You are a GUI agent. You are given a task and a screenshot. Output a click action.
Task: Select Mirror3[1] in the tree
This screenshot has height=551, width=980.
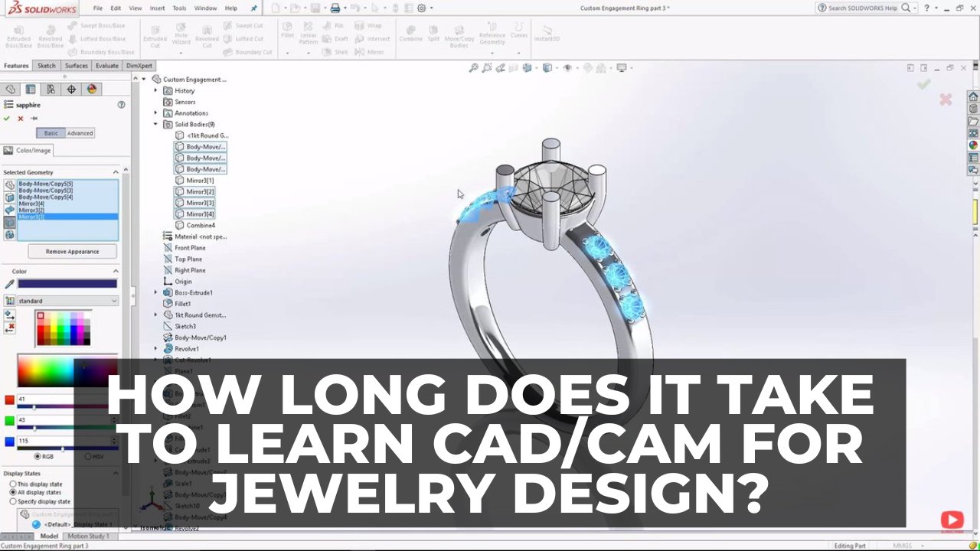click(x=200, y=181)
